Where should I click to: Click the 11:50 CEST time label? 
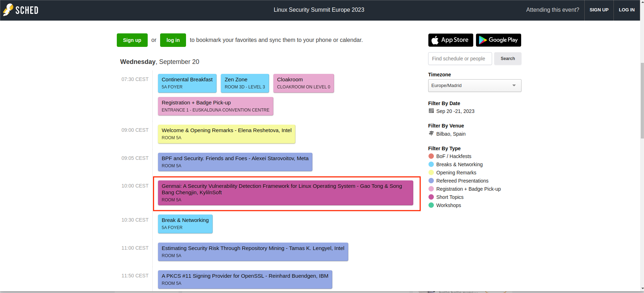(x=135, y=276)
